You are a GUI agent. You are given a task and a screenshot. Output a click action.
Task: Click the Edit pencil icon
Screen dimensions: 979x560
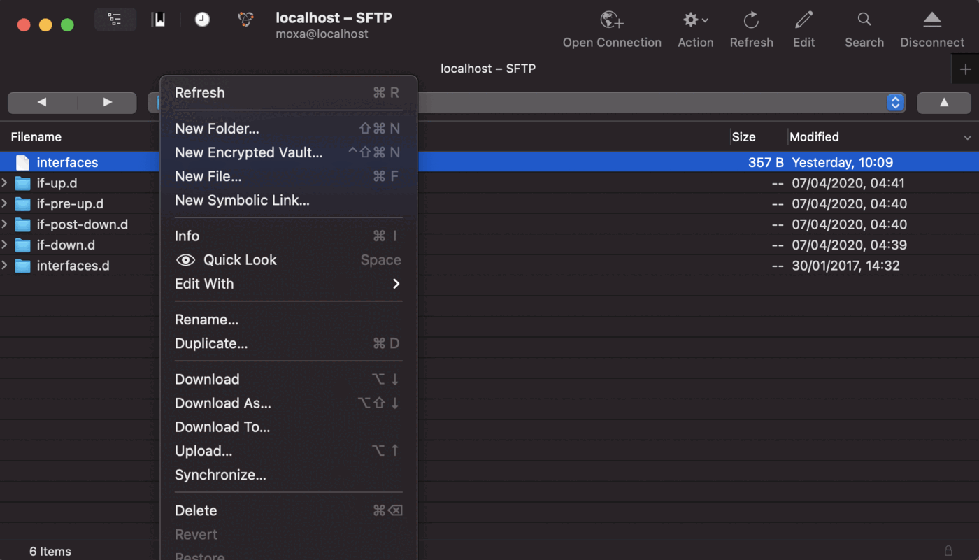pyautogui.click(x=803, y=20)
